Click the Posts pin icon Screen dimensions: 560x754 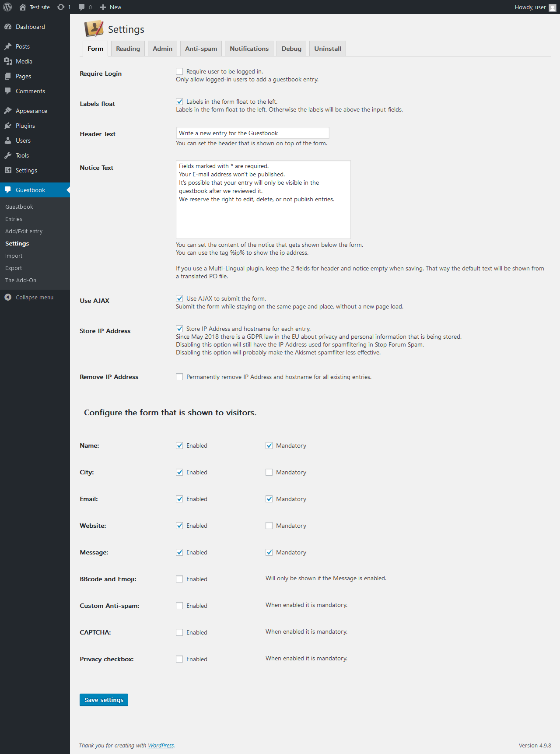[x=8, y=46]
